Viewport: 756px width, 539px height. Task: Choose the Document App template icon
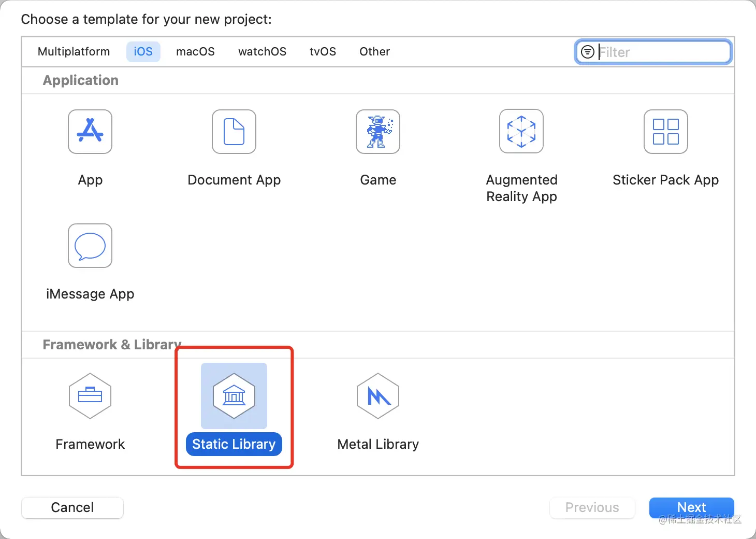[234, 132]
